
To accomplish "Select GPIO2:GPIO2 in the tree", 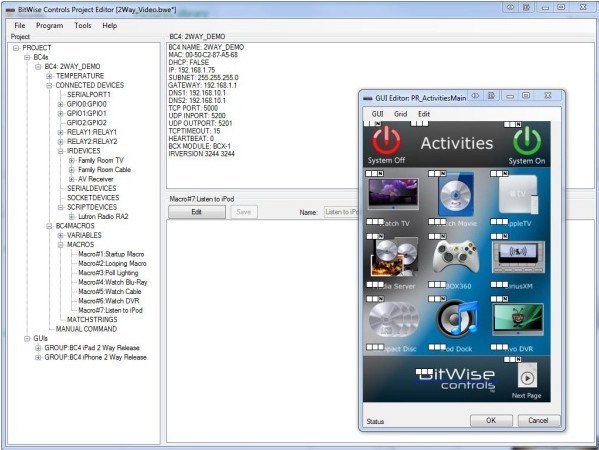I will 87,123.
